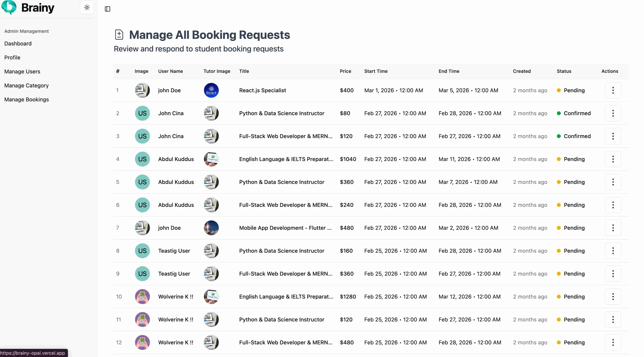Image resolution: width=644 pixels, height=357 pixels.
Task: Click Mar 12, 2026 end time cell
Action: click(x=470, y=297)
